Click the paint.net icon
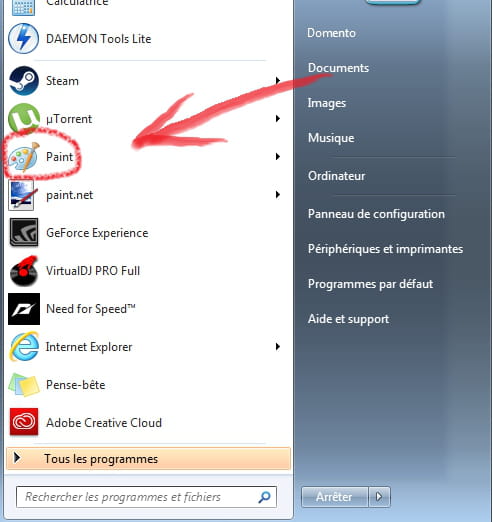This screenshot has width=493, height=522. (22, 195)
